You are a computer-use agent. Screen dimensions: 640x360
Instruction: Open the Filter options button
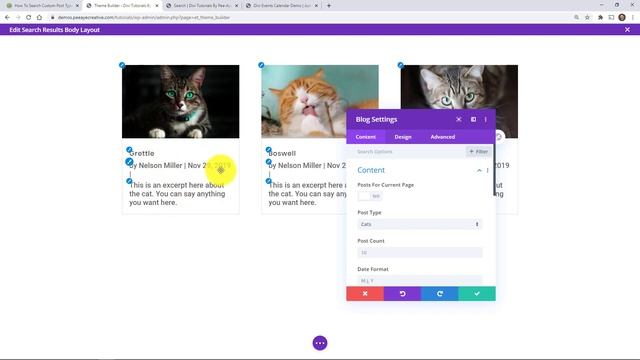[478, 151]
